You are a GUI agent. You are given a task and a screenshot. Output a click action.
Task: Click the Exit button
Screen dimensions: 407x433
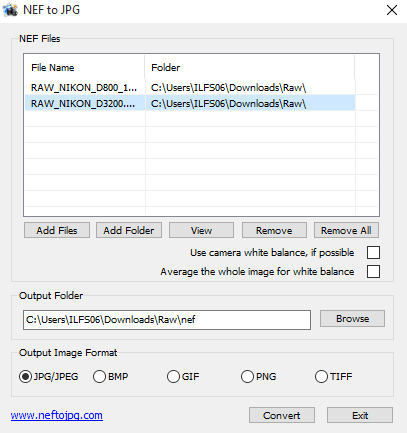[360, 415]
